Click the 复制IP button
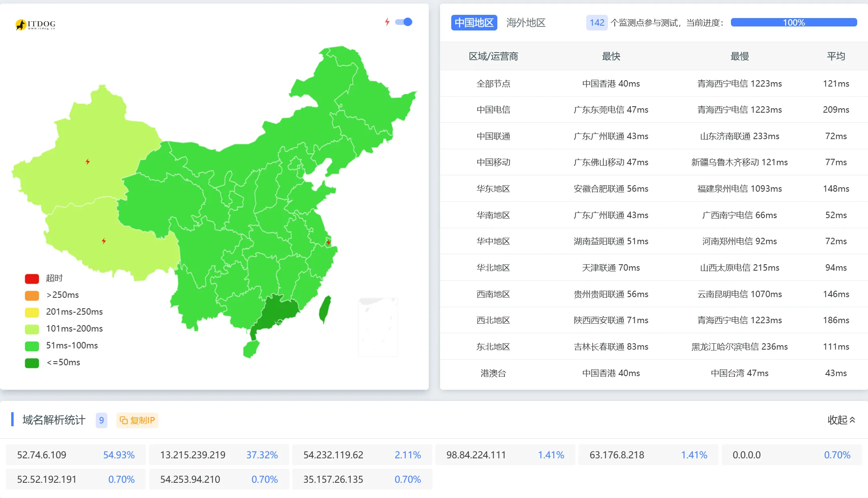The height and width of the screenshot is (498, 868). (x=137, y=420)
